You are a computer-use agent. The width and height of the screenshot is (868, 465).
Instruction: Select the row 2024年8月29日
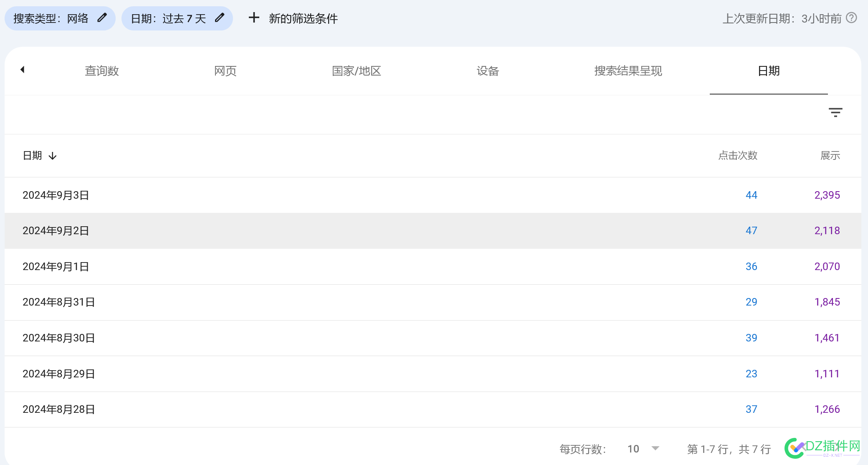point(433,374)
